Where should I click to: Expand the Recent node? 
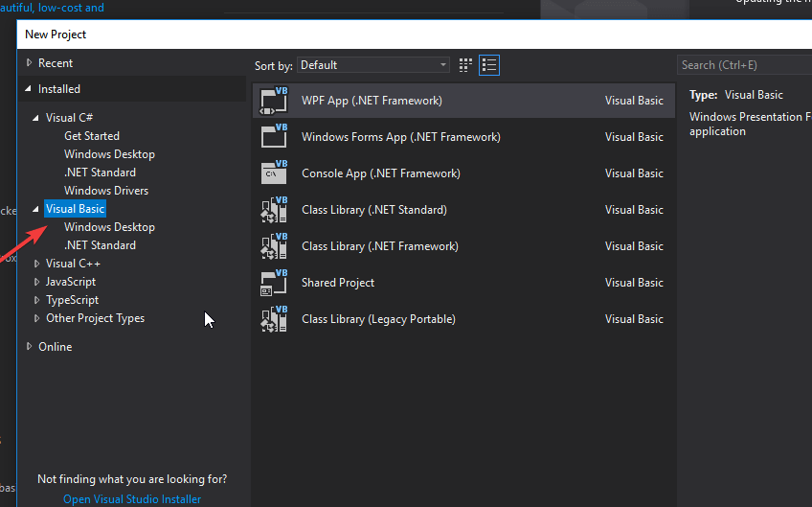[x=29, y=62]
